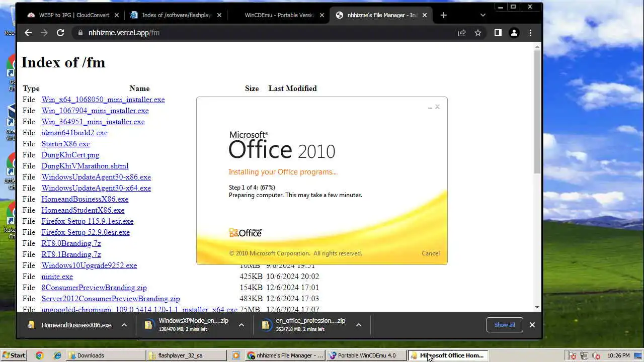Switch to the WinCDEmu Portable Version tab
The image size is (644, 362).
point(278,15)
